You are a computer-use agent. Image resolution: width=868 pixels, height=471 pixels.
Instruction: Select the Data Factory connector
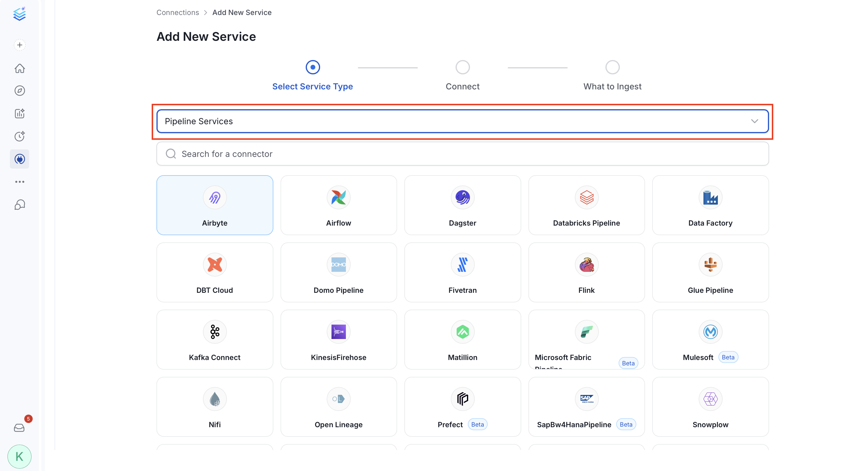pyautogui.click(x=711, y=205)
